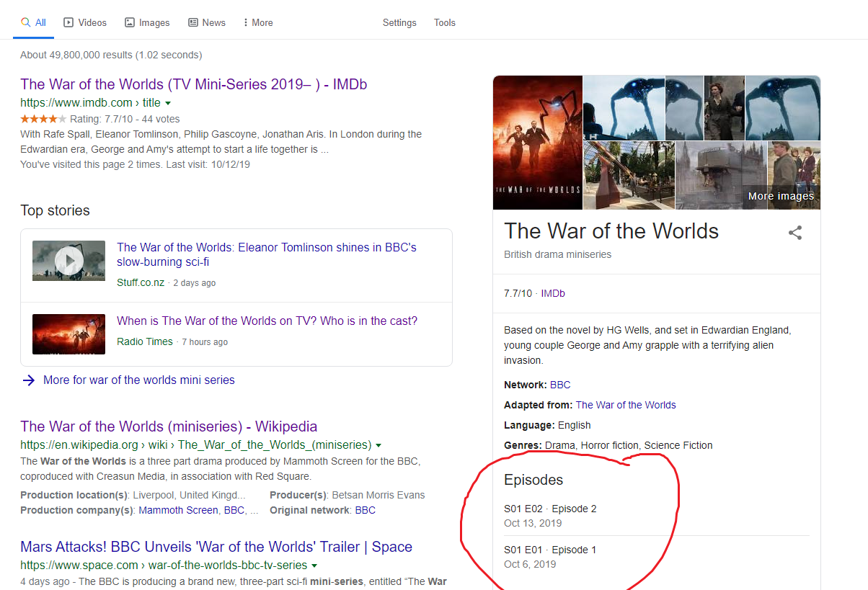The width and height of the screenshot is (868, 590).
Task: Share the knowledge panel via share icon
Action: point(795,233)
